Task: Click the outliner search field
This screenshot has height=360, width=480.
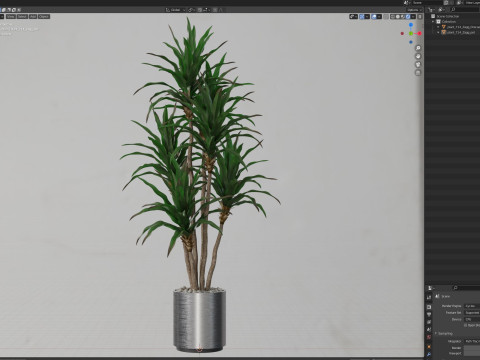Action: tap(464, 10)
